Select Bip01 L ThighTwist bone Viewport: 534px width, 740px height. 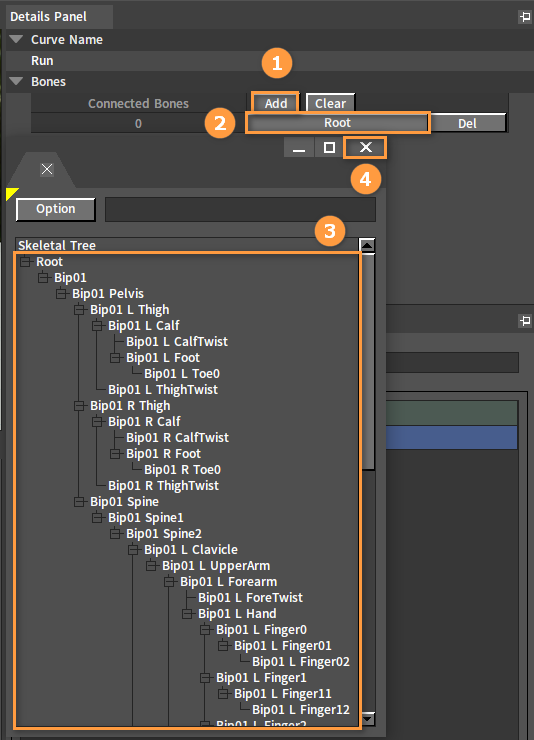(163, 390)
